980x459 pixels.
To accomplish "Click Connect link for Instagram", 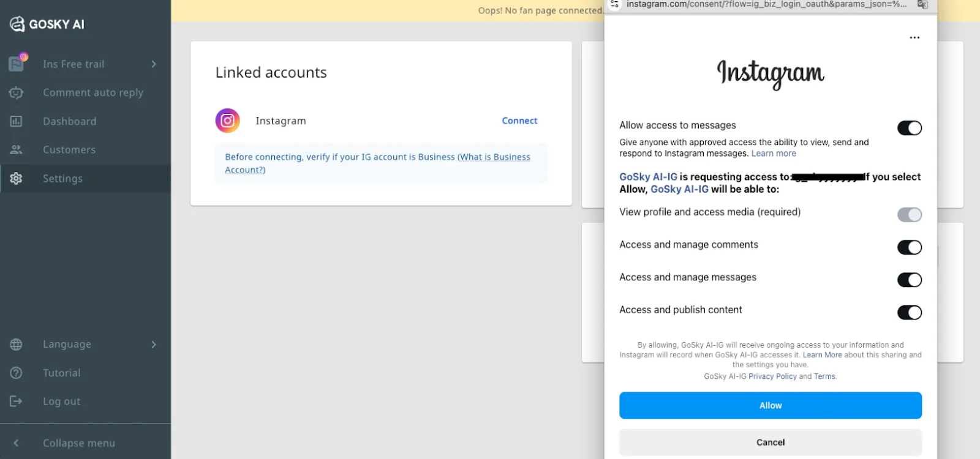I will (519, 121).
